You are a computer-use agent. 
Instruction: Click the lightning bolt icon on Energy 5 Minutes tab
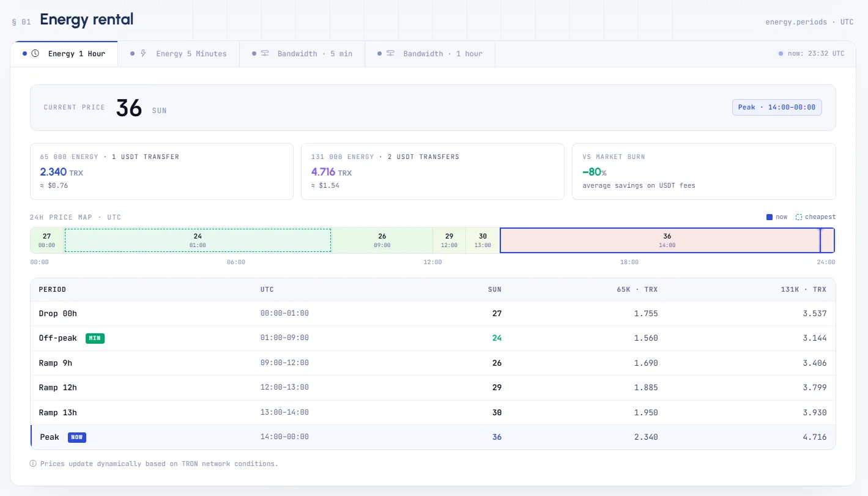click(x=143, y=54)
